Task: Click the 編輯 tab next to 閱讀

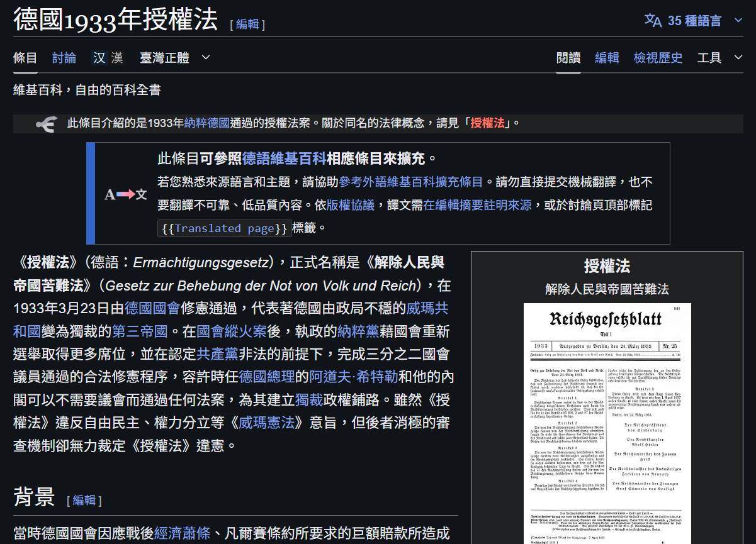Action: [x=607, y=58]
